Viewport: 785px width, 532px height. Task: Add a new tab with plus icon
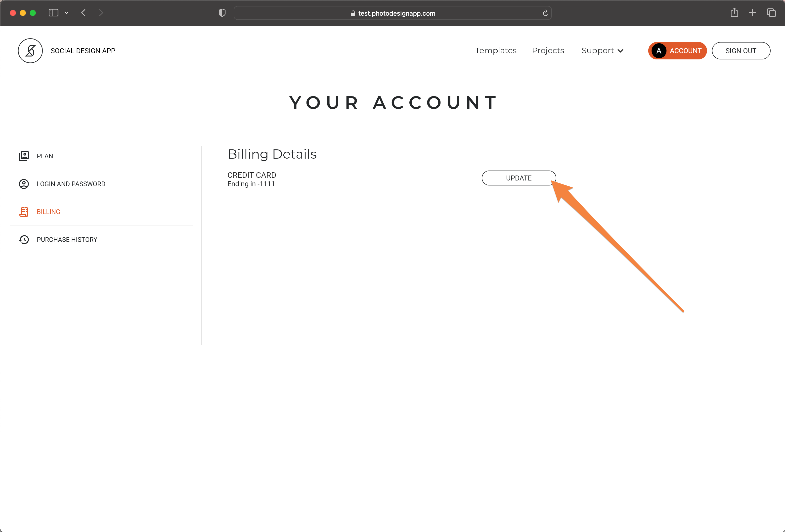point(753,13)
